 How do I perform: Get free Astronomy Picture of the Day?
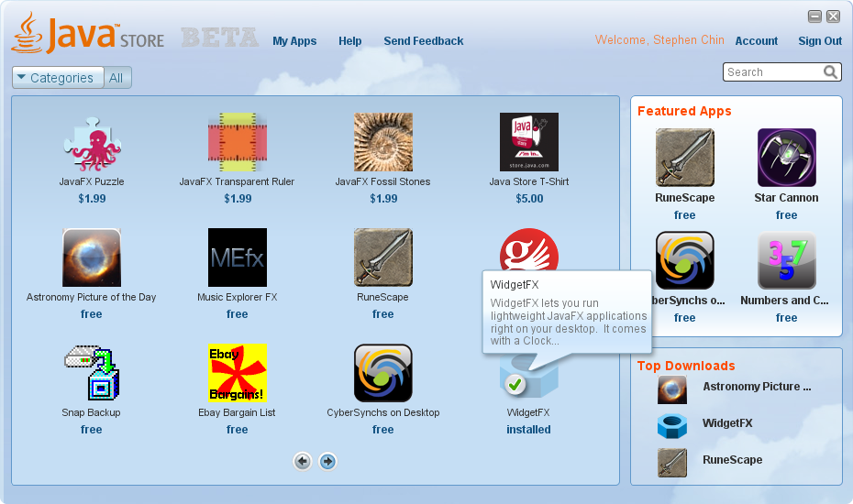pos(92,313)
